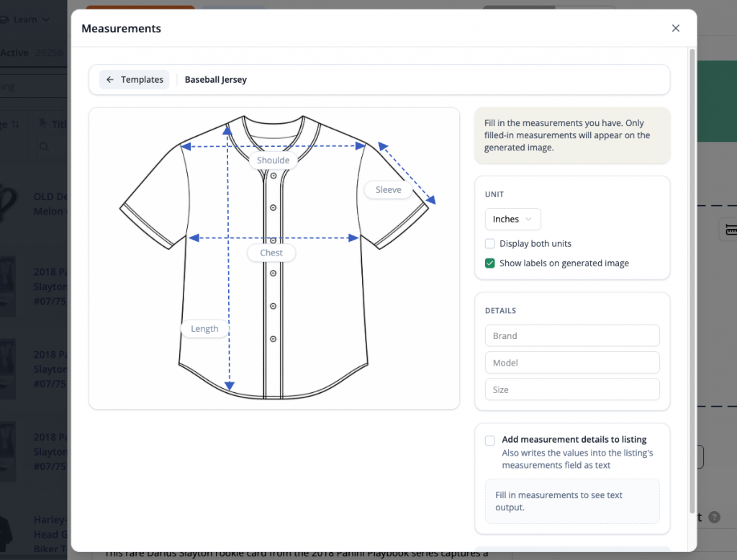Image resolution: width=737 pixels, height=560 pixels.
Task: Enable Display both units checkbox
Action: [x=489, y=243]
